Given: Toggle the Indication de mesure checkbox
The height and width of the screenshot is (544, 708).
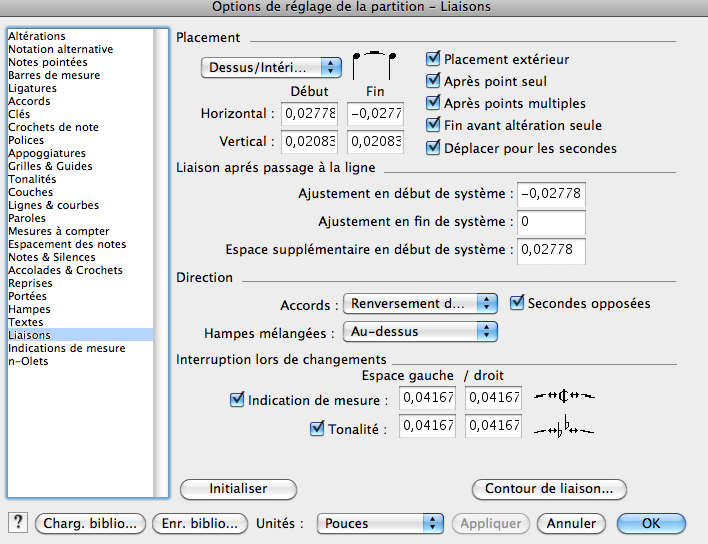Looking at the screenshot, I should coord(237,400).
